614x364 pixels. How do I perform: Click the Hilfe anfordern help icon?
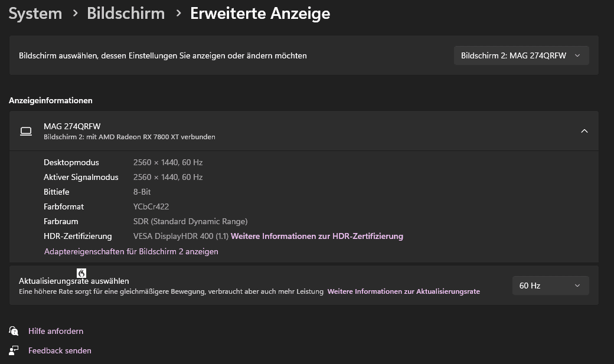14,331
